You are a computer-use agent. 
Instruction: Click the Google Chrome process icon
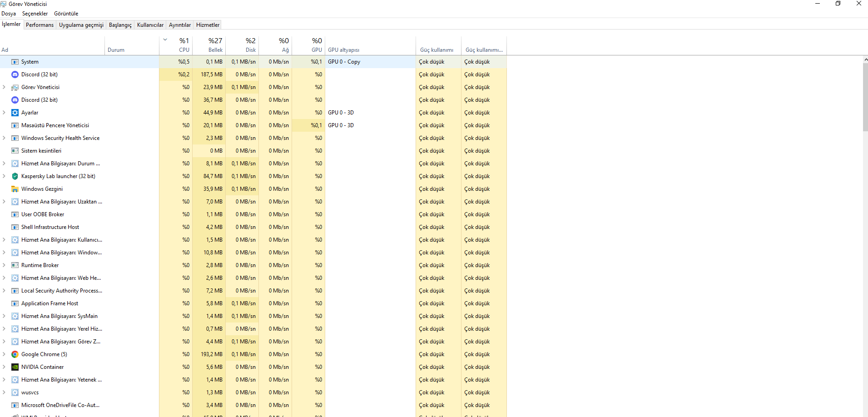(15, 354)
